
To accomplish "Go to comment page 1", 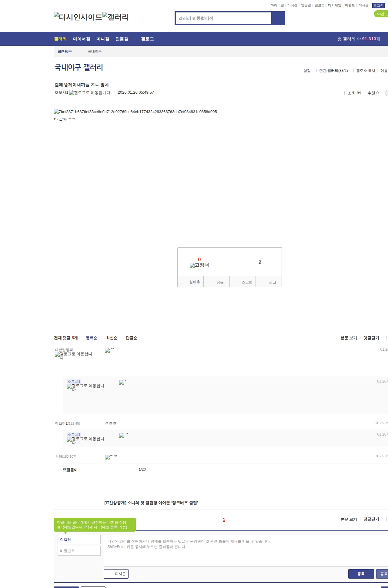I will point(224,520).
